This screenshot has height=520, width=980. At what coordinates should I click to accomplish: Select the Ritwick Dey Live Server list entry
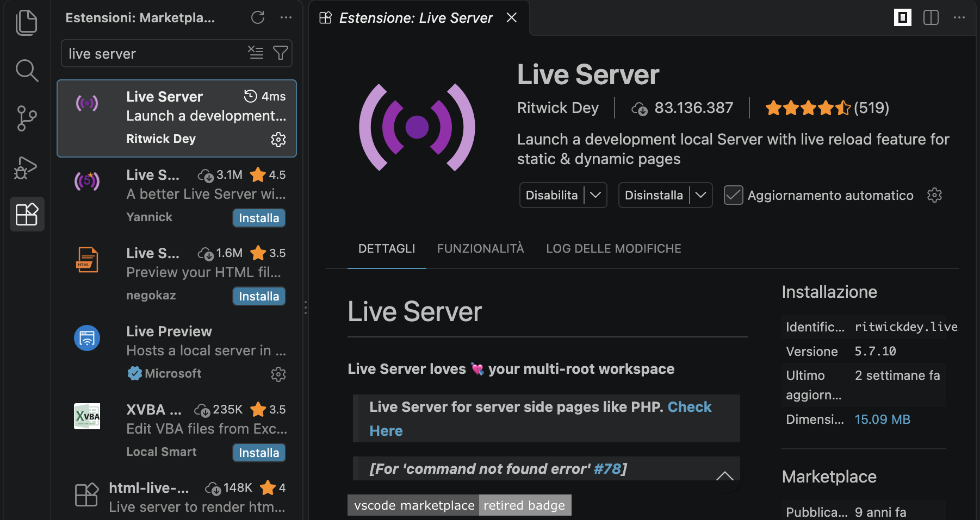click(x=177, y=118)
